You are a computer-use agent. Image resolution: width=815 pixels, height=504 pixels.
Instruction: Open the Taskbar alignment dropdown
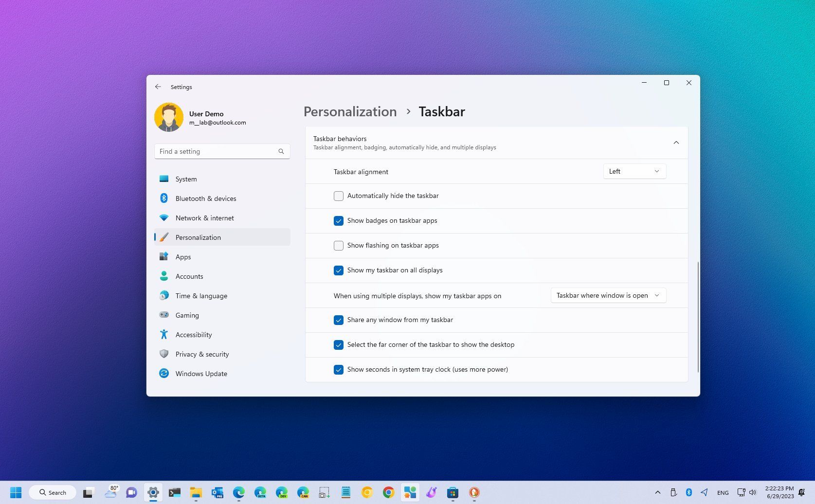(634, 171)
